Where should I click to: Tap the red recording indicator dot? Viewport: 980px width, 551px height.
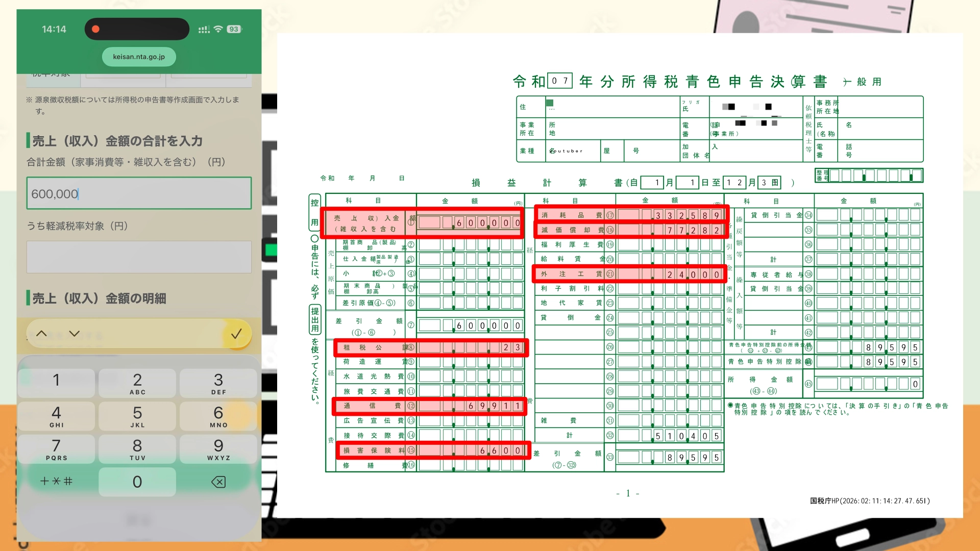point(95,29)
